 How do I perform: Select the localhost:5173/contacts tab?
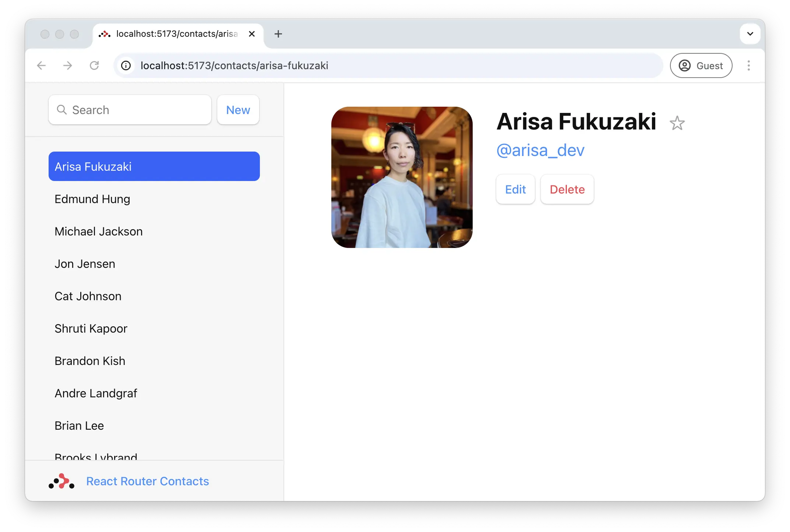[x=178, y=35]
